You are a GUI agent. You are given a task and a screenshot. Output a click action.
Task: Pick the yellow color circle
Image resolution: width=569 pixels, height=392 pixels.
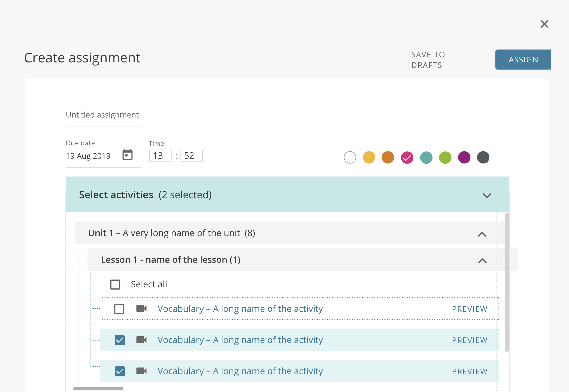(369, 157)
